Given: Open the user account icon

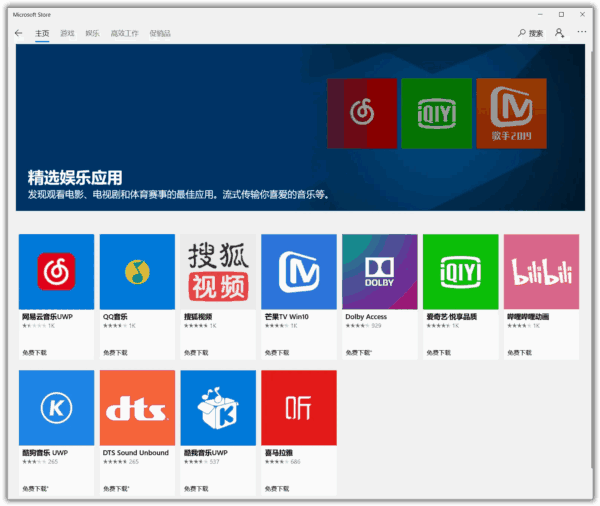Looking at the screenshot, I should click(x=559, y=33).
